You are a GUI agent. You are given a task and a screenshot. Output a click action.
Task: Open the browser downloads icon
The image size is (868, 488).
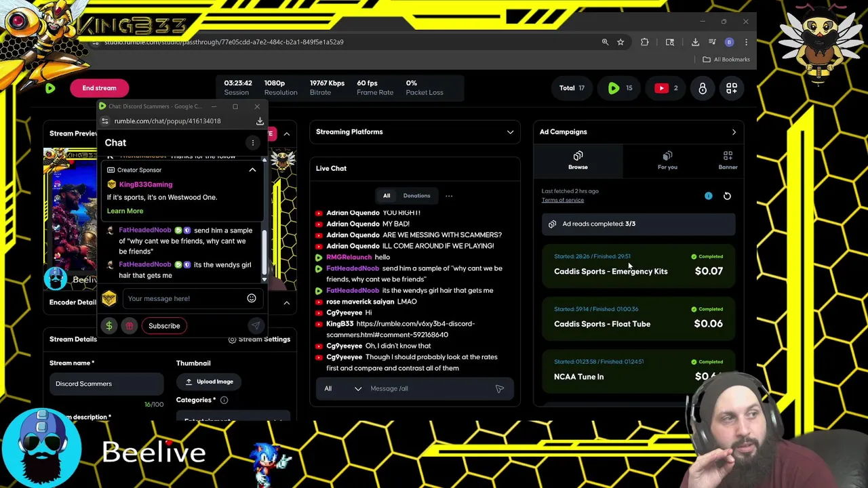click(x=695, y=42)
